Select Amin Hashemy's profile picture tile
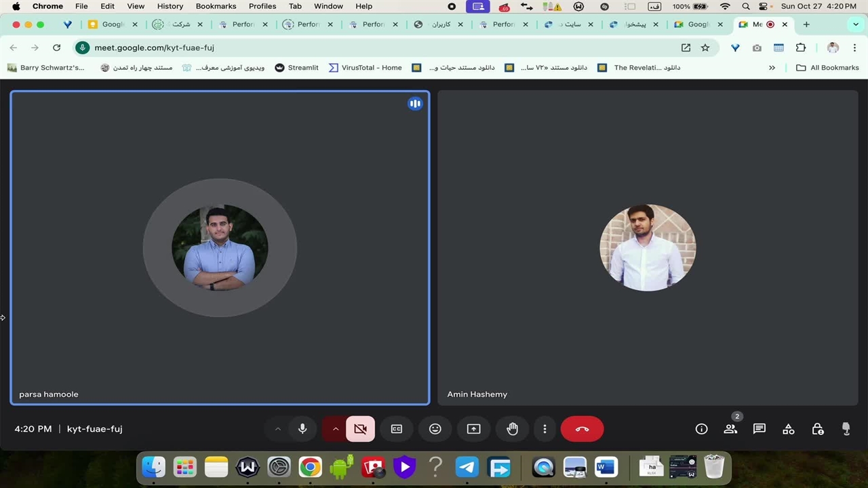The height and width of the screenshot is (488, 868). [648, 248]
